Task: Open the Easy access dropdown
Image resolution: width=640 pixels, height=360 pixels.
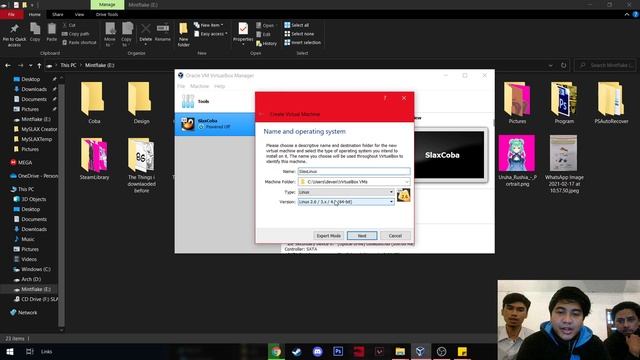Action: [211, 34]
